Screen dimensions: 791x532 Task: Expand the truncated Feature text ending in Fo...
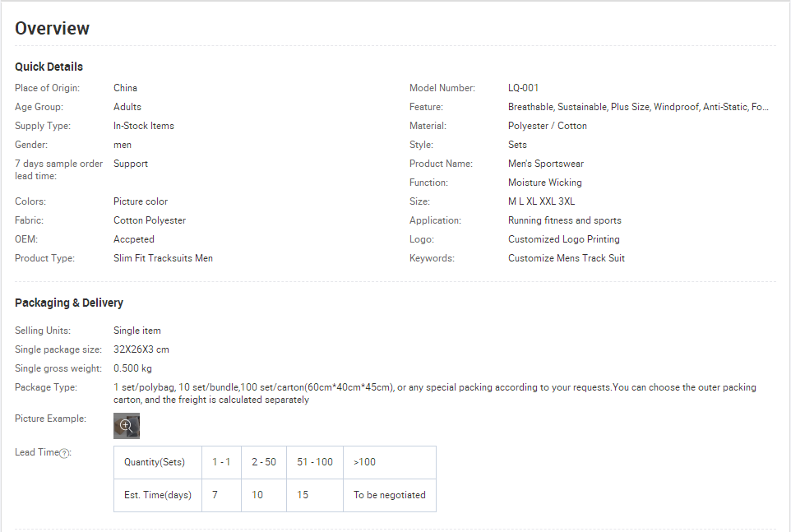(x=638, y=107)
